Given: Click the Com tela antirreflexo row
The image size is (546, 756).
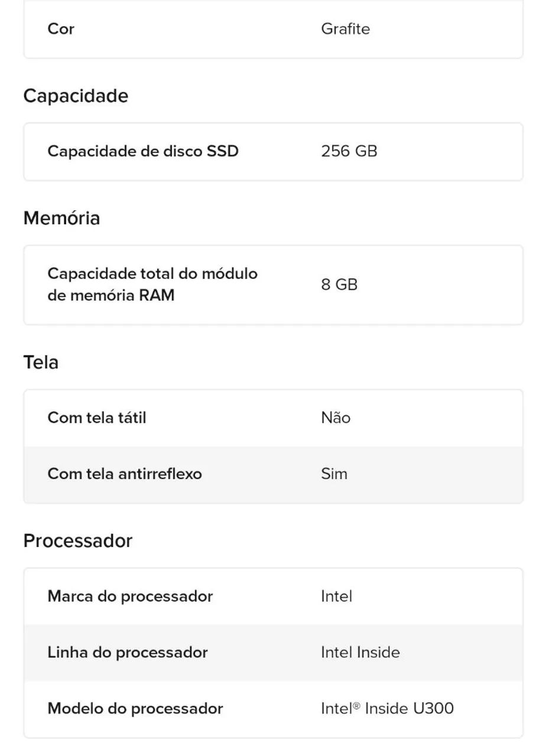Looking at the screenshot, I should pyautogui.click(x=273, y=474).
